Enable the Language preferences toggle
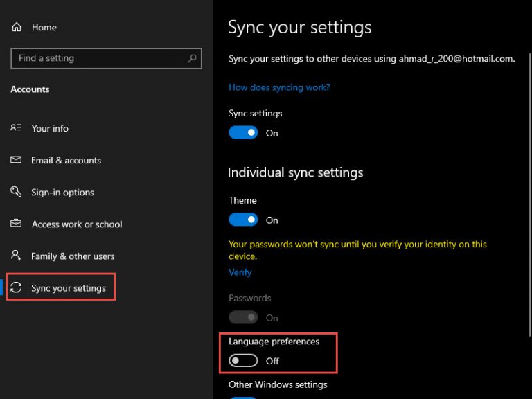 [x=243, y=361]
